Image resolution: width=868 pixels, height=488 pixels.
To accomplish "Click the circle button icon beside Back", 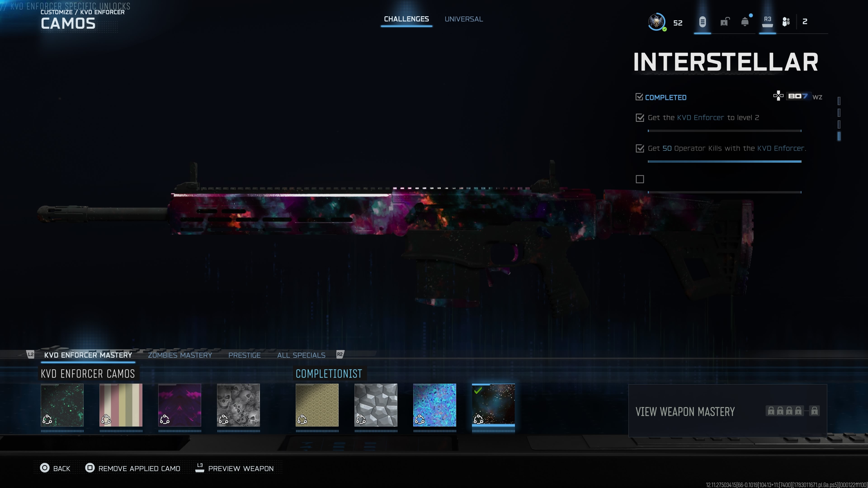I will 45,468.
